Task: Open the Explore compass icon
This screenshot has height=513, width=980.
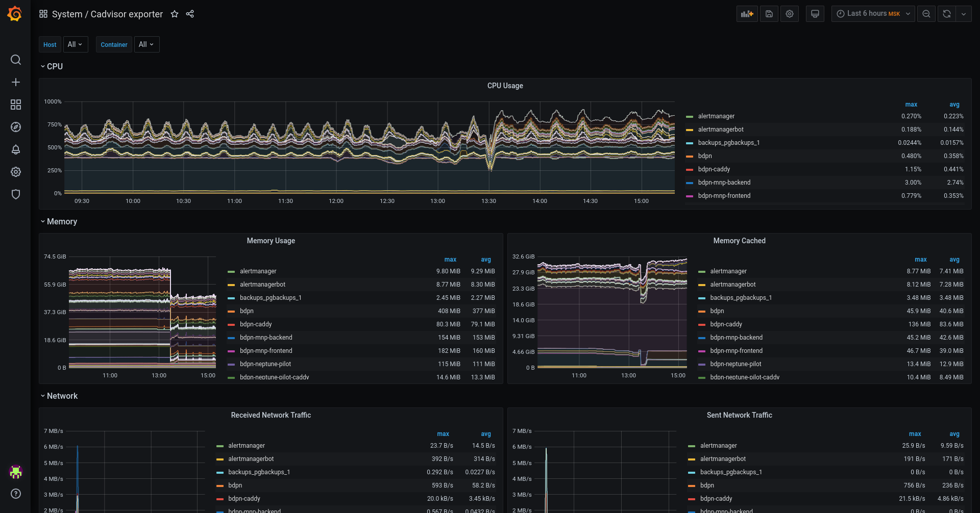Action: coord(16,127)
